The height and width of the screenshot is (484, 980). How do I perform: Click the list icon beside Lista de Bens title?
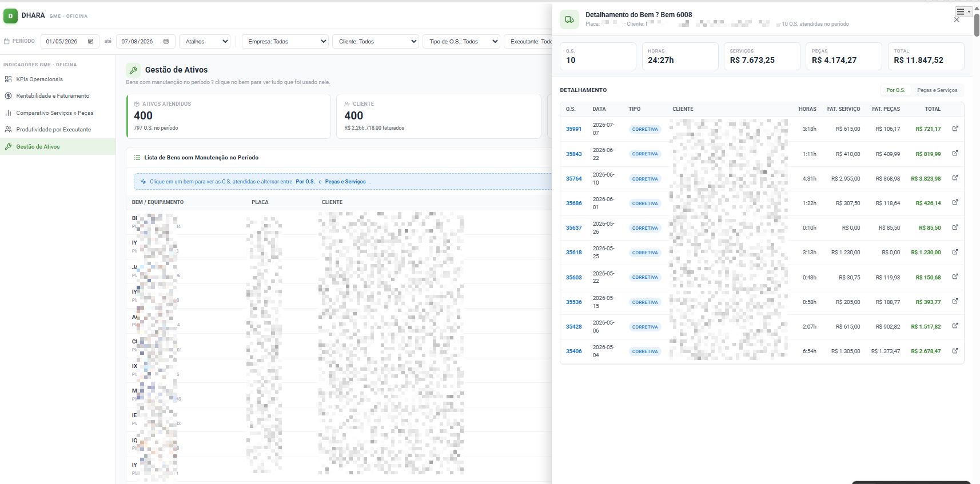coord(137,158)
